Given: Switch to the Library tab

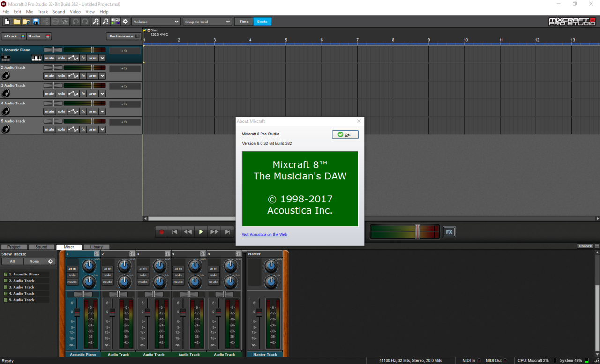Looking at the screenshot, I should coord(97,247).
